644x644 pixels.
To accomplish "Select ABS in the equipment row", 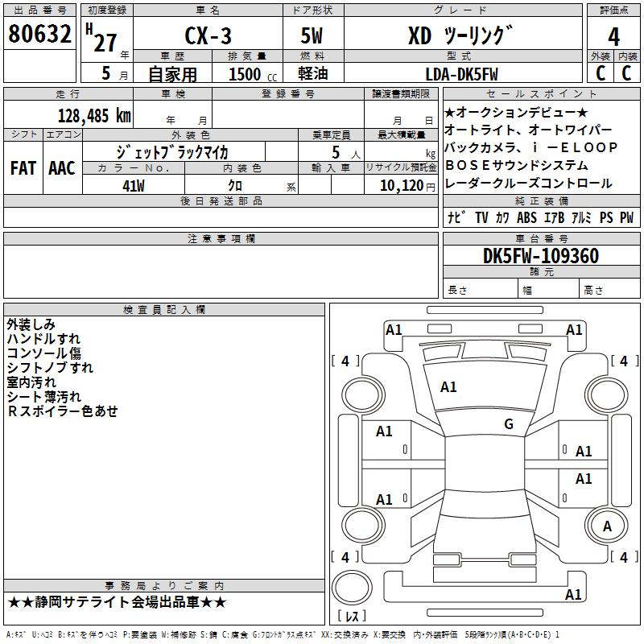I will [x=526, y=217].
